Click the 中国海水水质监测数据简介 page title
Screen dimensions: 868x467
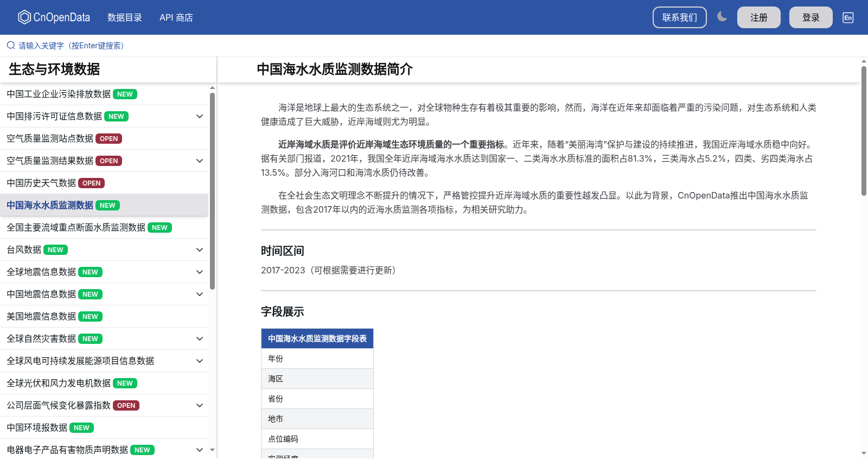[335, 69]
